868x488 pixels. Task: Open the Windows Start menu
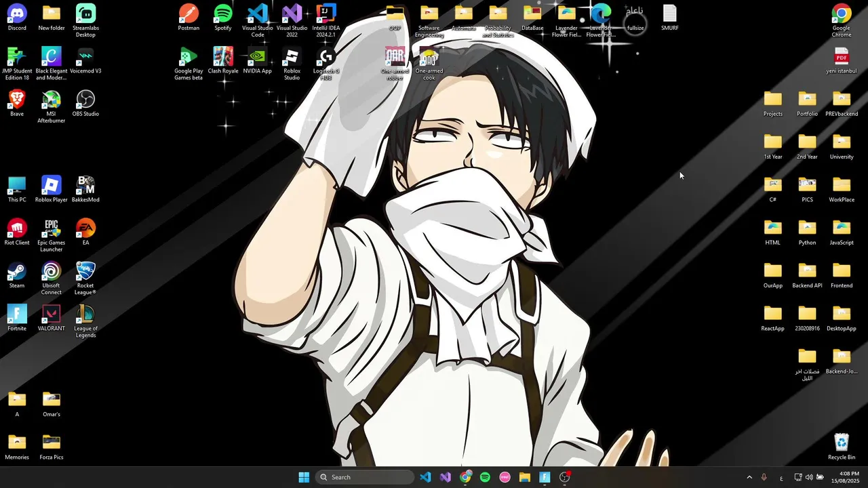click(x=304, y=477)
